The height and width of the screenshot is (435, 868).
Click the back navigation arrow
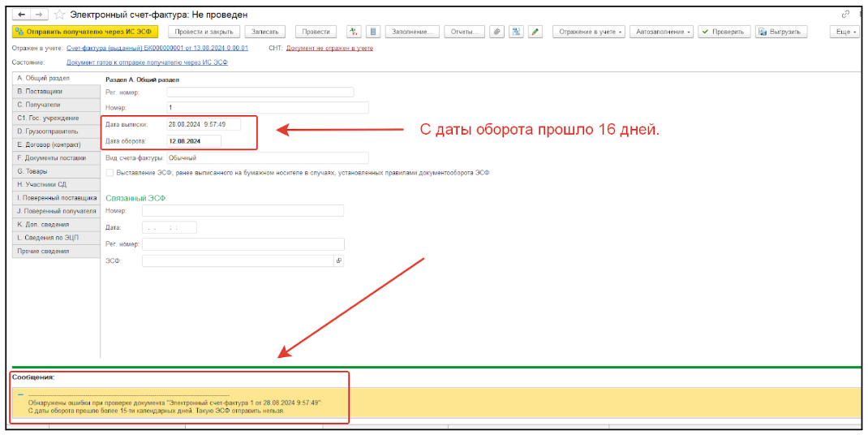coord(21,15)
